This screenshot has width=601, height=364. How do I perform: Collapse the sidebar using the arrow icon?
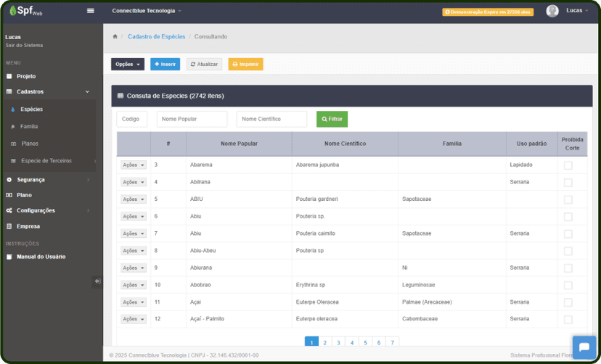click(x=97, y=281)
